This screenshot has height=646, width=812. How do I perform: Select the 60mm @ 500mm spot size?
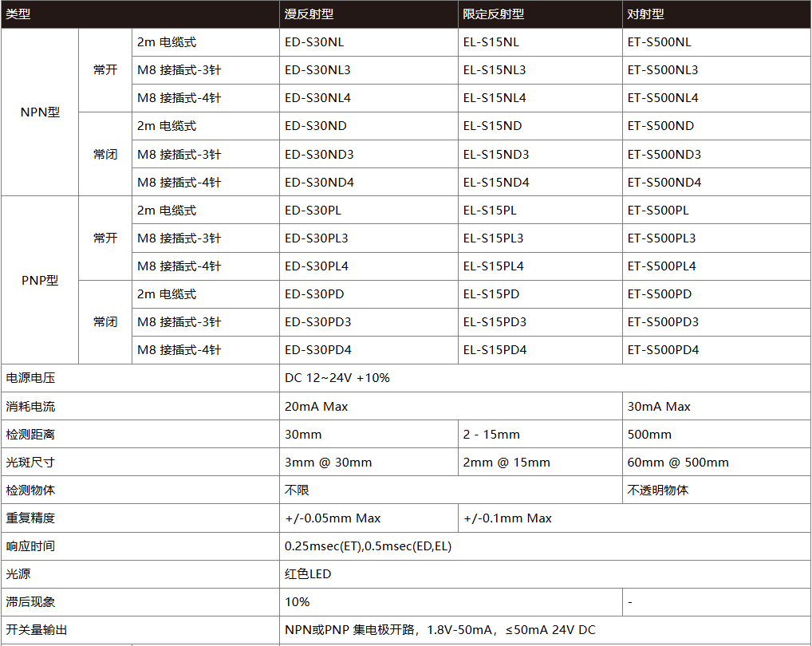click(678, 463)
